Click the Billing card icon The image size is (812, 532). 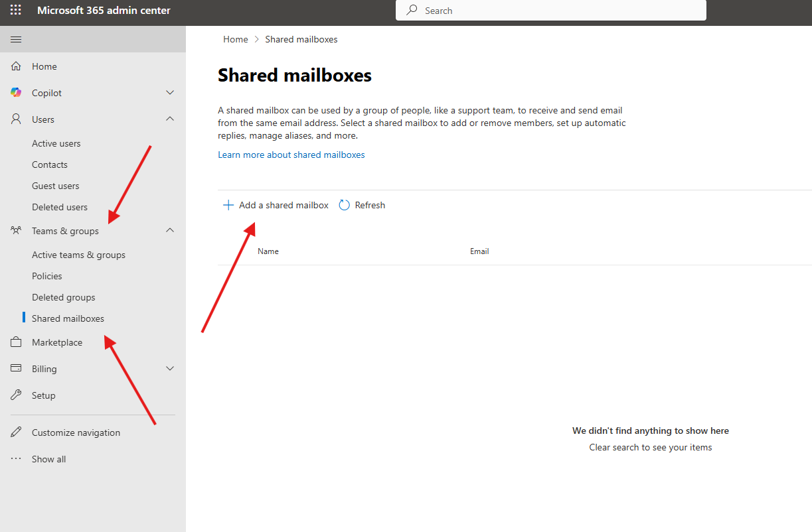coord(16,369)
